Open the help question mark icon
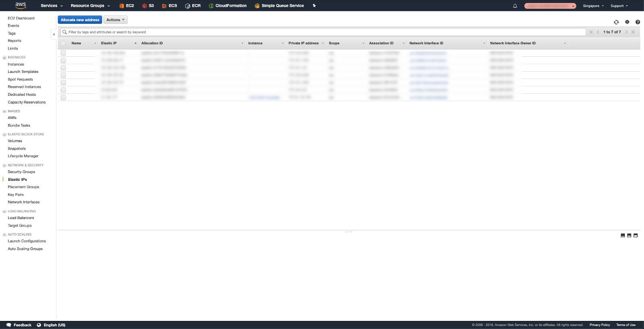Viewport: 644px width, 329px height. [x=638, y=22]
